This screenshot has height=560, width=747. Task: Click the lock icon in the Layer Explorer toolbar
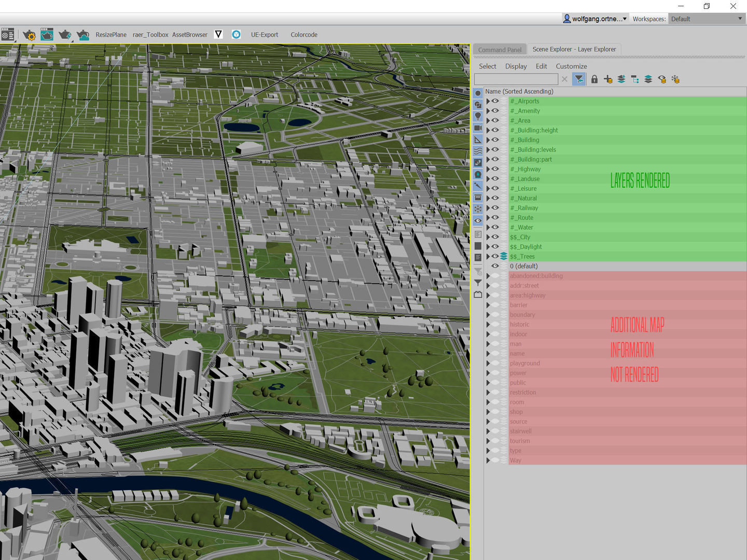pyautogui.click(x=594, y=79)
